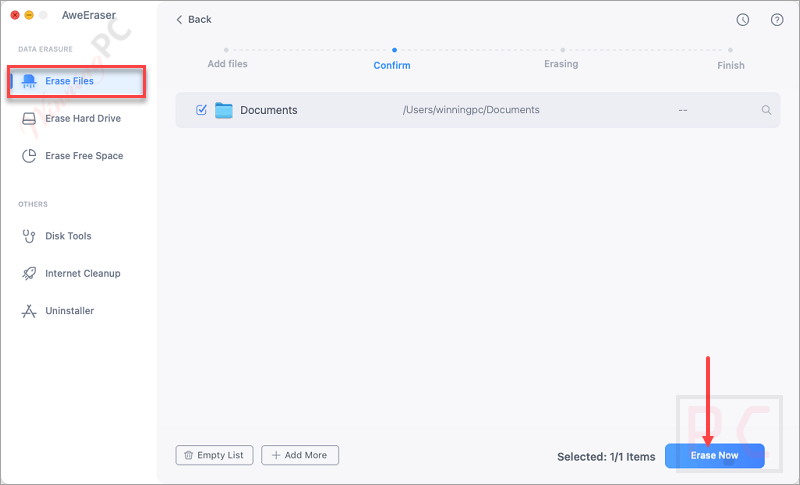Click the Add More button
This screenshot has height=485, width=800.
pos(300,455)
